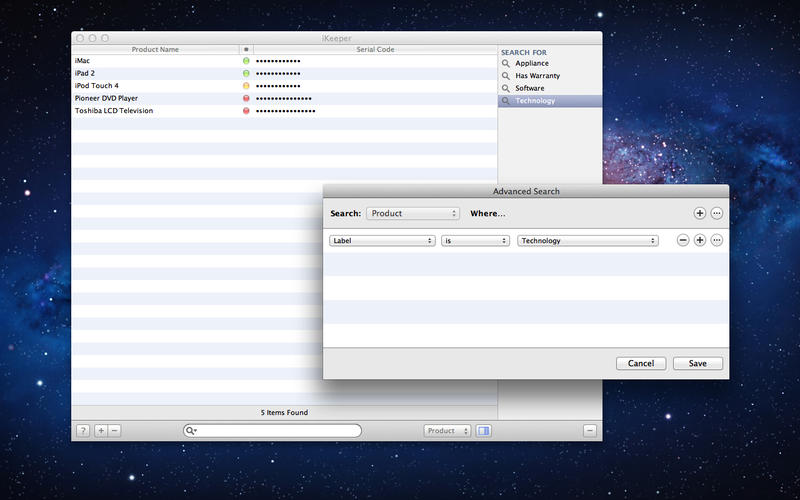Click the 5 Items Found status text
The image size is (800, 500).
284,412
